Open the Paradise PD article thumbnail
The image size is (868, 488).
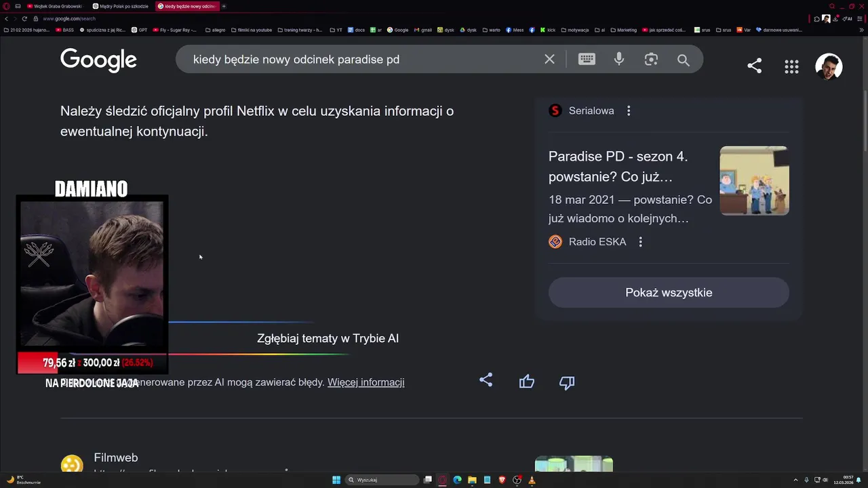pyautogui.click(x=754, y=180)
